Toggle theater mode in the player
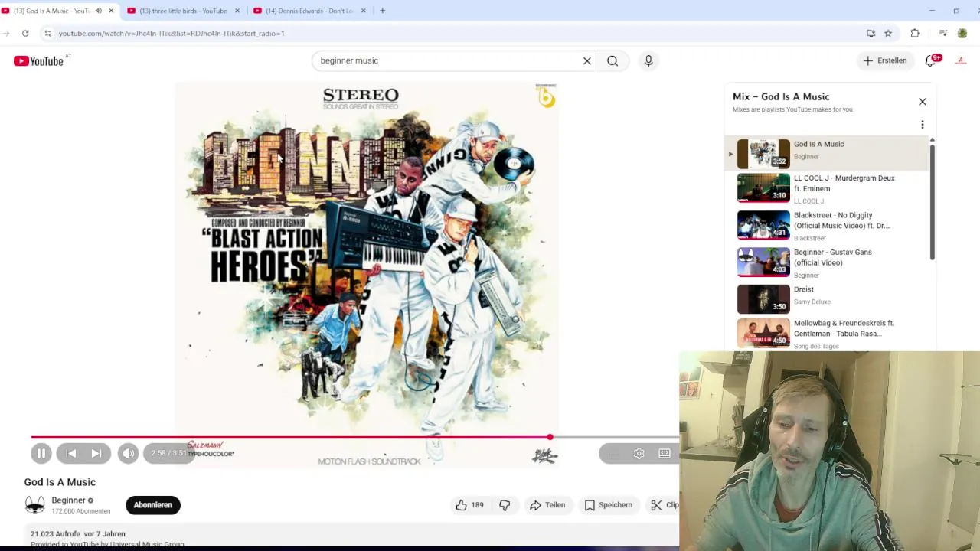The image size is (980, 551). point(665,453)
